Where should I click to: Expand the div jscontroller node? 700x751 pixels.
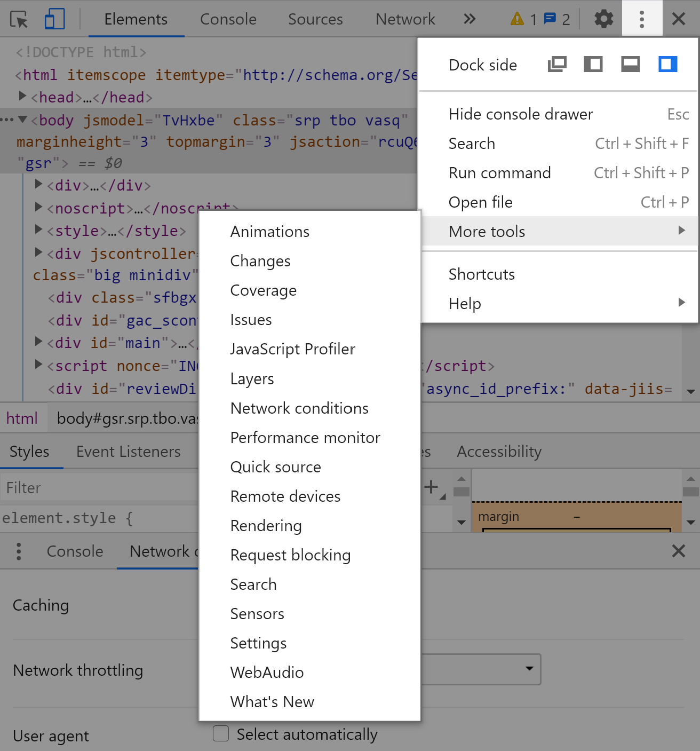tap(38, 252)
